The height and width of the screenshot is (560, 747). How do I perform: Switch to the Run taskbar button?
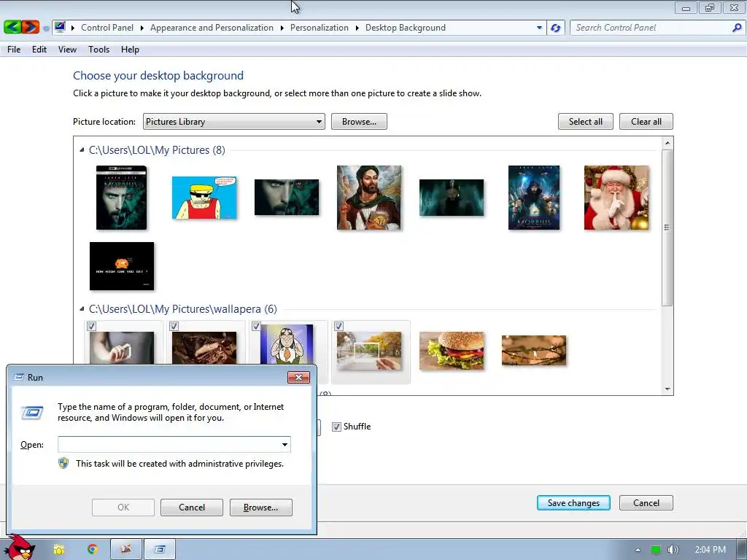click(160, 550)
